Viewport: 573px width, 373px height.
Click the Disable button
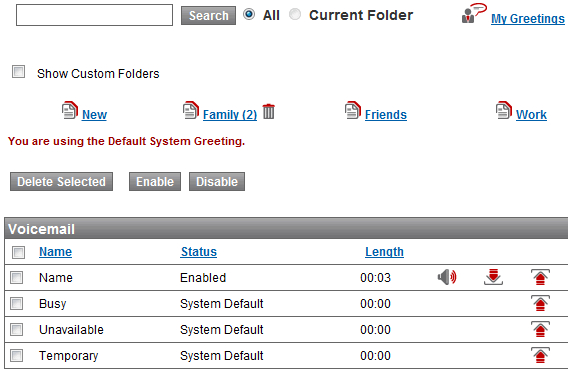tap(217, 182)
